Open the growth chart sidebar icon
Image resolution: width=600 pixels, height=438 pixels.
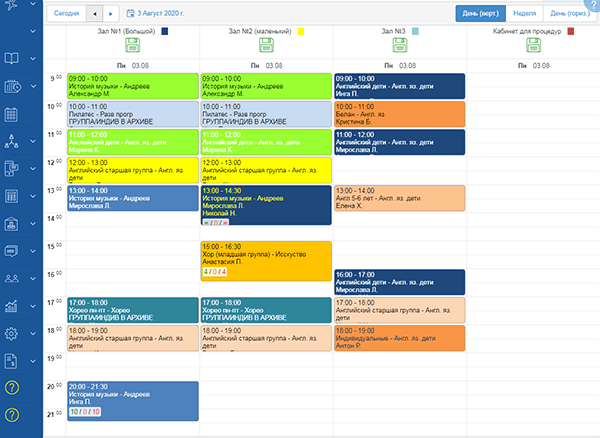coord(12,306)
